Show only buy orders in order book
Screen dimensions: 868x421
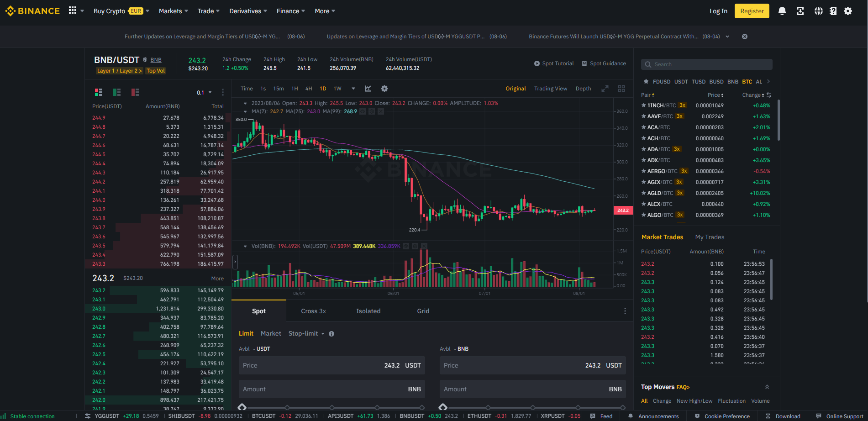pyautogui.click(x=117, y=92)
